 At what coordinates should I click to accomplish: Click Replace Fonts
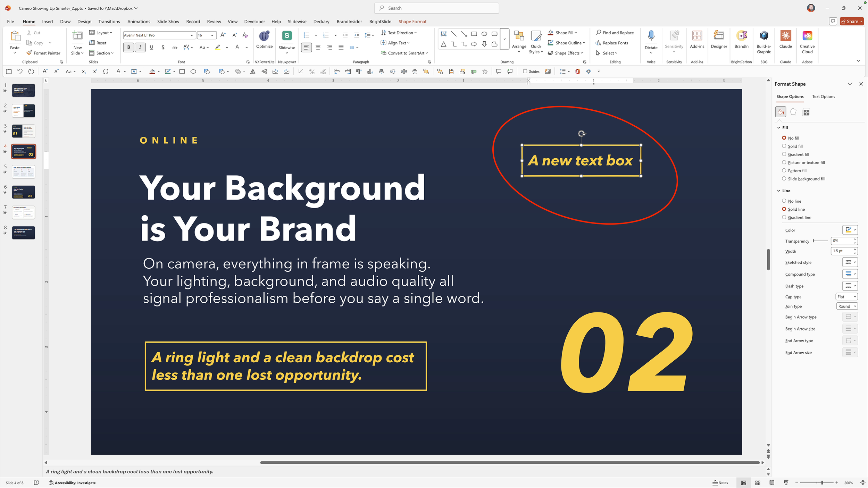(611, 43)
